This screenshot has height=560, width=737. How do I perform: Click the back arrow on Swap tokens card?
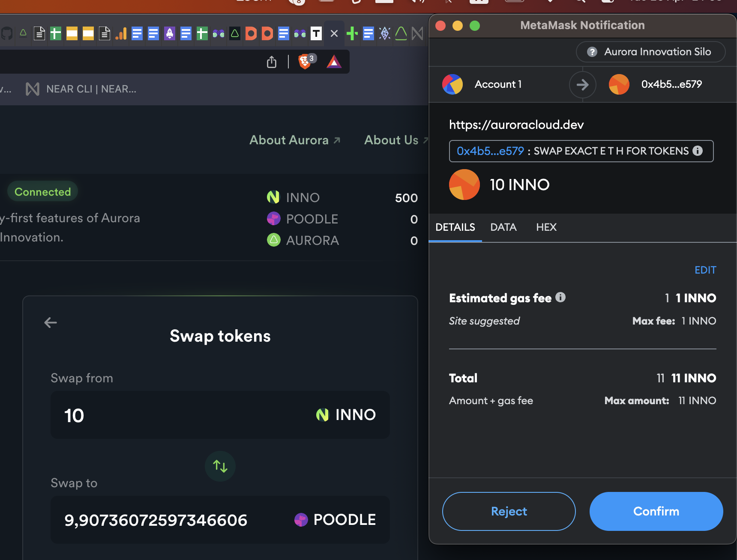(x=51, y=322)
